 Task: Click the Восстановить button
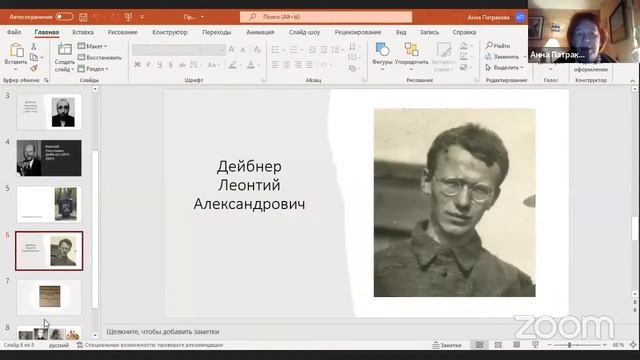(x=100, y=58)
